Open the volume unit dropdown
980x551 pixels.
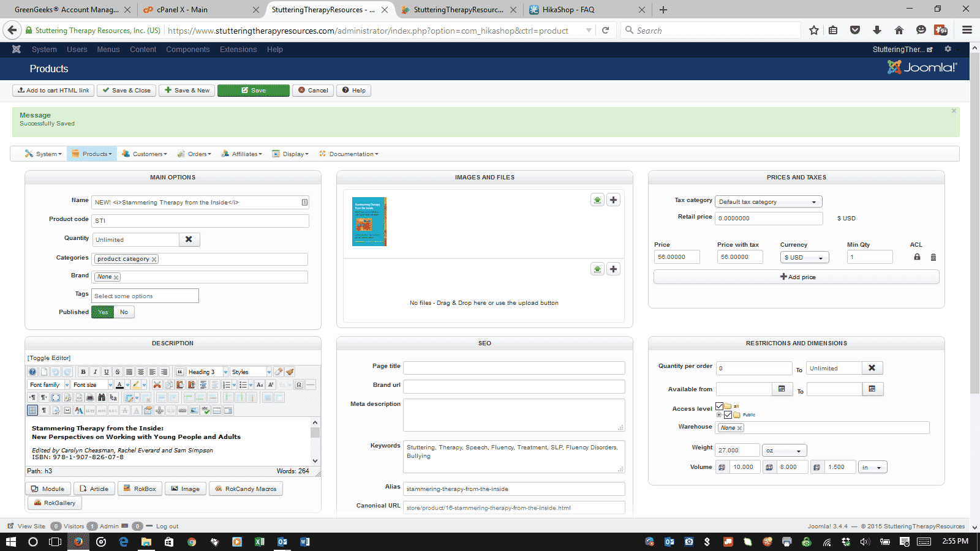872,467
